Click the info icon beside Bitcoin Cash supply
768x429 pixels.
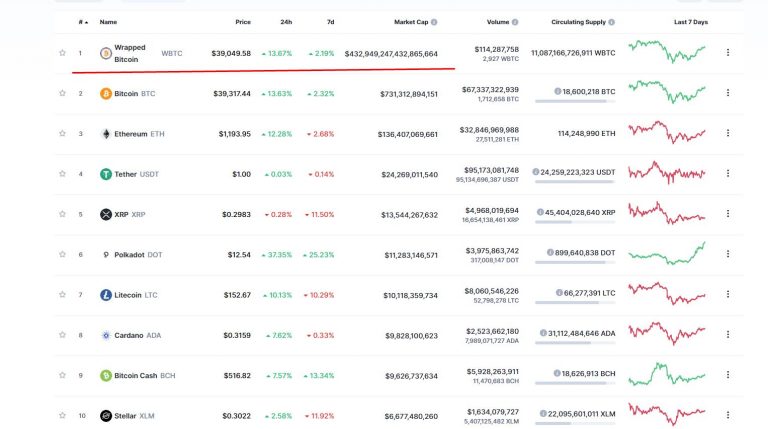[x=557, y=373]
